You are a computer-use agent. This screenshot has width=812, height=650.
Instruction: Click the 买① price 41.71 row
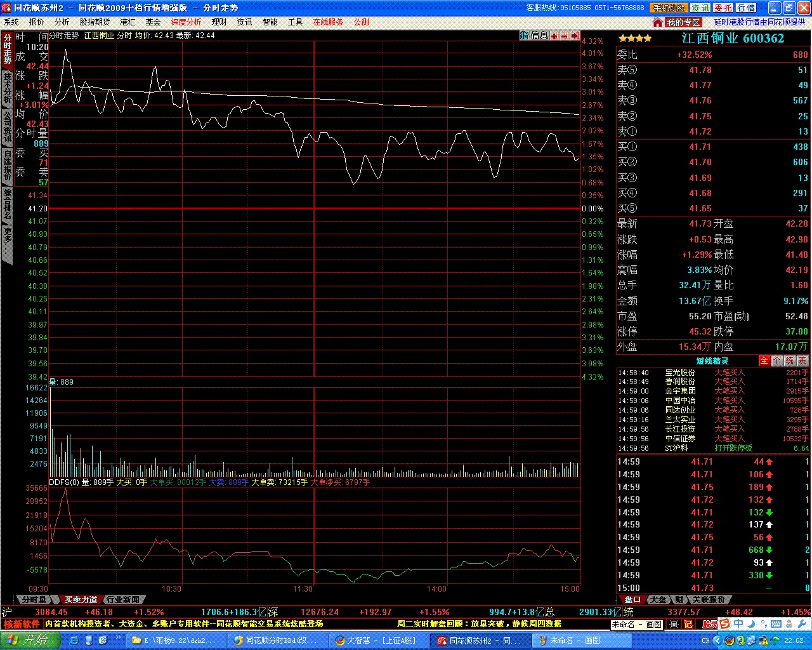(x=713, y=147)
